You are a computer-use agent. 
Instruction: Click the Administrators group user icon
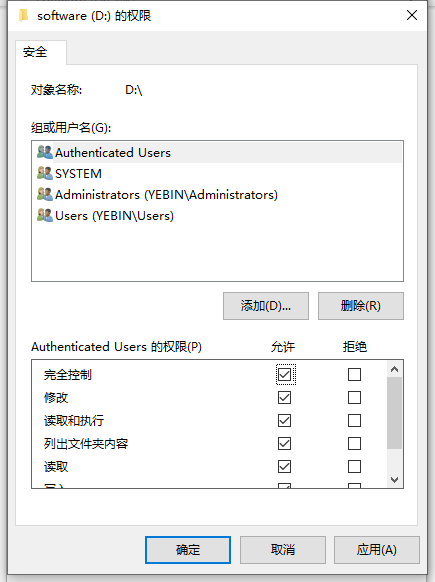pyautogui.click(x=45, y=194)
